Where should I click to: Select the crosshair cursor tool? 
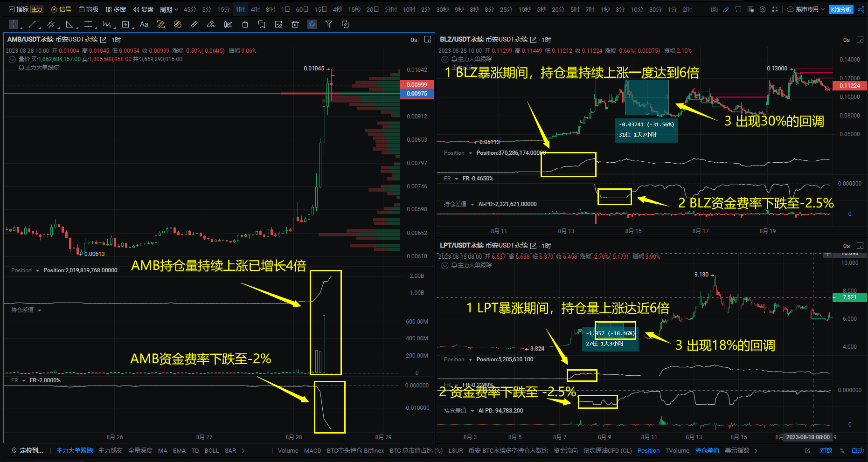(14, 24)
